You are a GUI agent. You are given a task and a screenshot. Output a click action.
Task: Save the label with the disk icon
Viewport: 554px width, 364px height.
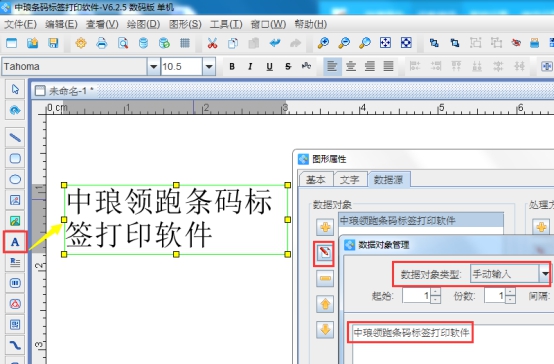(53, 43)
